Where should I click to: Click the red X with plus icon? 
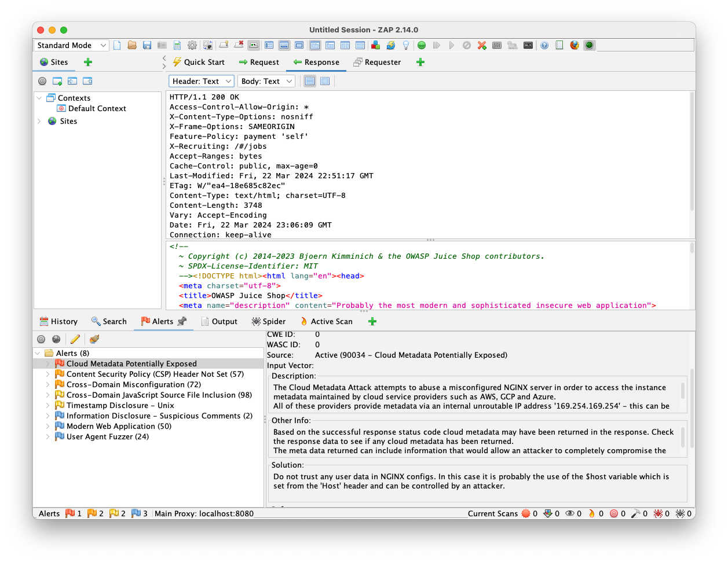(x=482, y=45)
